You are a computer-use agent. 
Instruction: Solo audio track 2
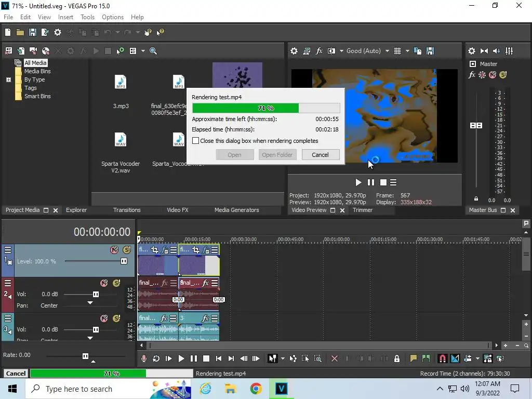(x=116, y=283)
